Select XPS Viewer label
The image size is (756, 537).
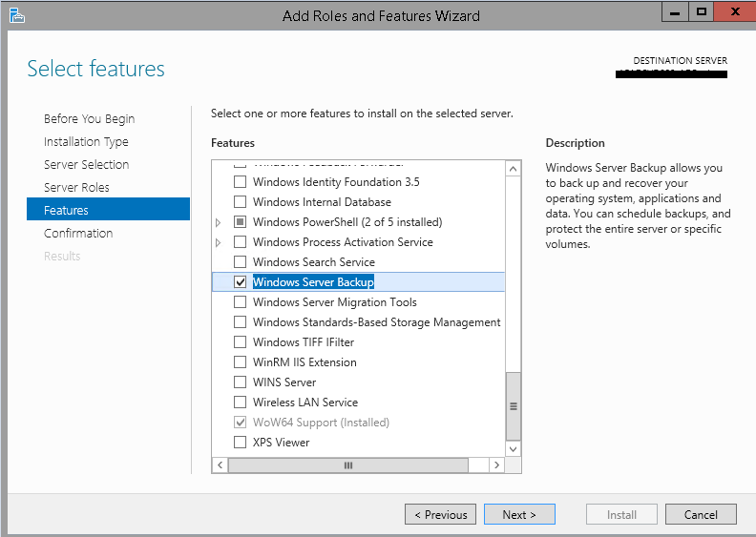281,443
